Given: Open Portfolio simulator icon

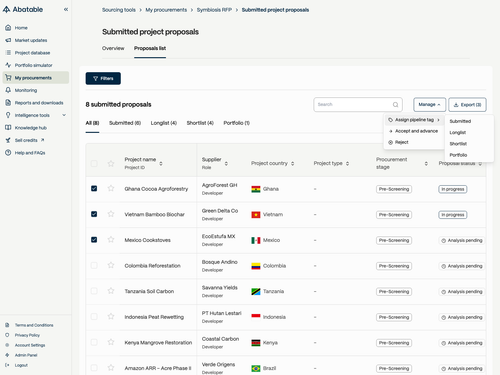Looking at the screenshot, I should (x=8, y=65).
